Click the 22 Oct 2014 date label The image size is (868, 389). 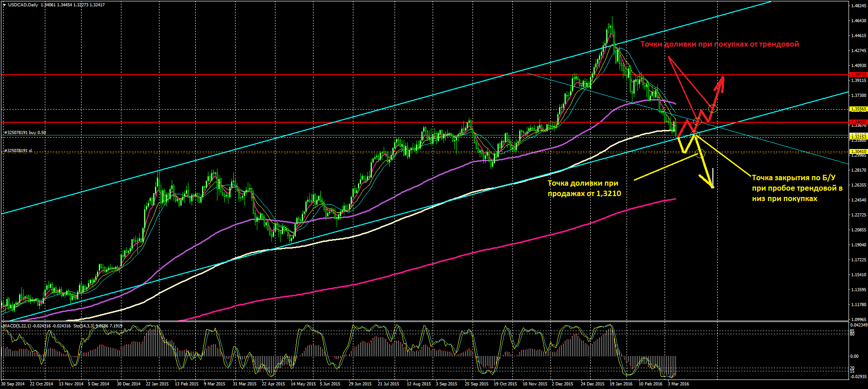[x=42, y=384]
